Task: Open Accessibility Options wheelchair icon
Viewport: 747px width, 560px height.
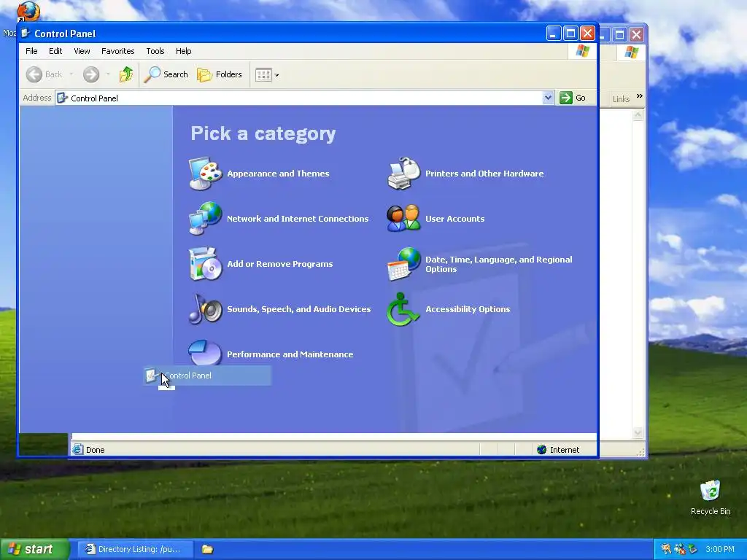Action: point(403,309)
